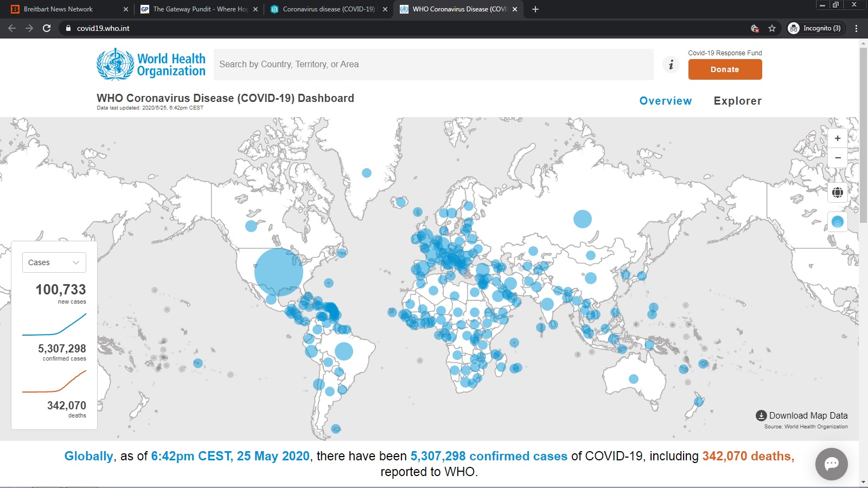Click the chat bubble support icon
868x488 pixels.
pyautogui.click(x=831, y=464)
